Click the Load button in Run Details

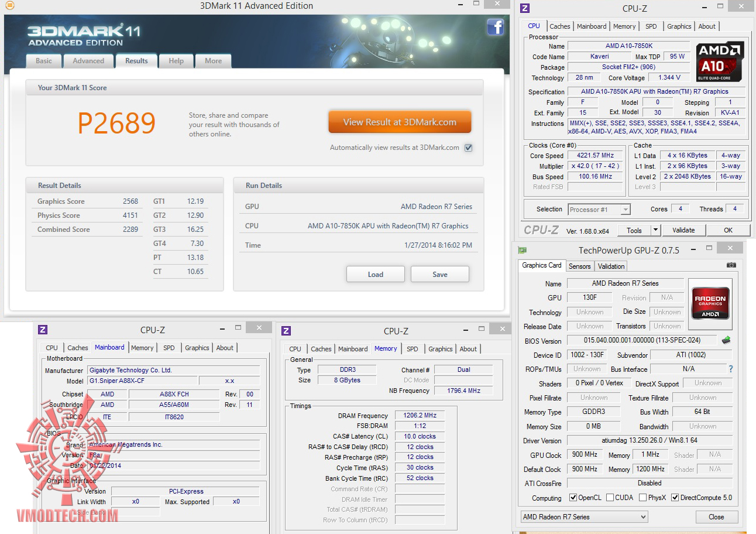(x=376, y=274)
